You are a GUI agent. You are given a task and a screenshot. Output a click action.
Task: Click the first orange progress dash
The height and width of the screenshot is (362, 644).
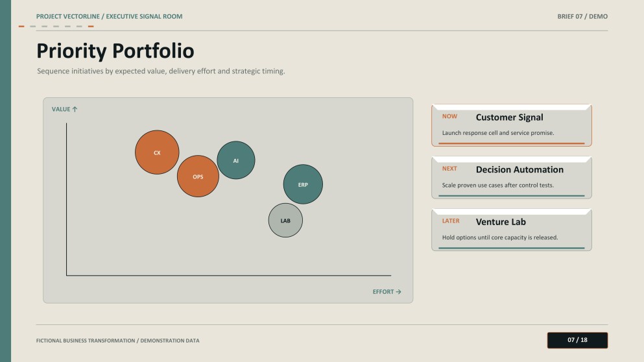(21, 27)
